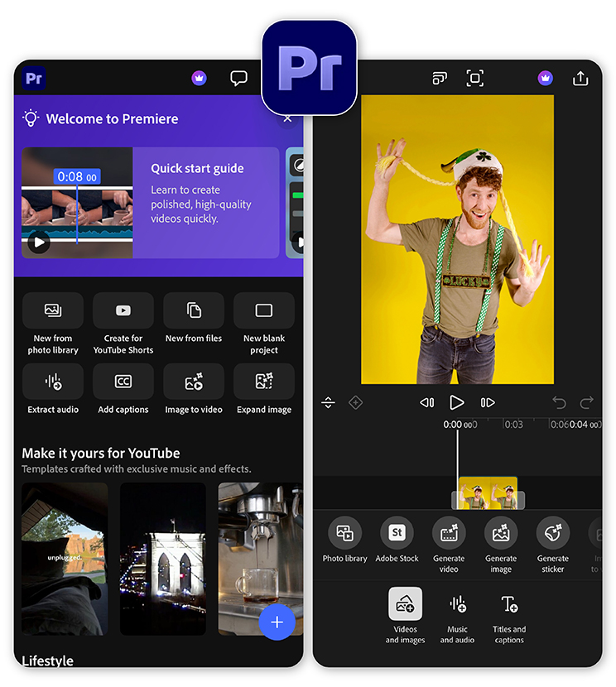Open premium crown icon in left screen
616x687 pixels.
(x=199, y=79)
